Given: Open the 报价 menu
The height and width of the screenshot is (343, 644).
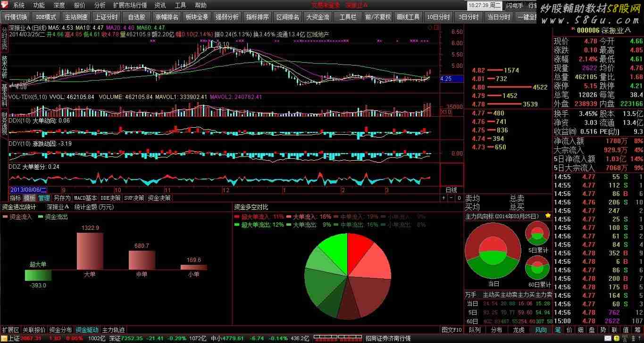Looking at the screenshot, I should [80, 6].
